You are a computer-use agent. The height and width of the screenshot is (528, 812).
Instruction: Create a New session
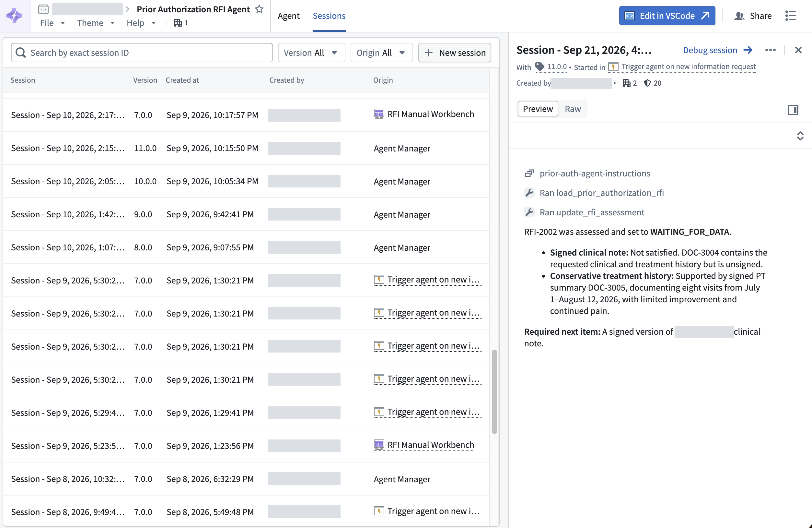pyautogui.click(x=455, y=53)
